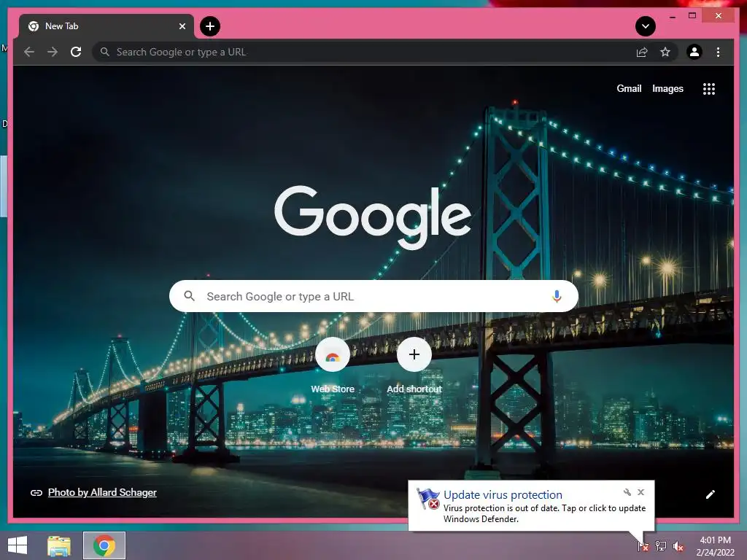Reload the current page
The height and width of the screenshot is (560, 747).
click(76, 52)
